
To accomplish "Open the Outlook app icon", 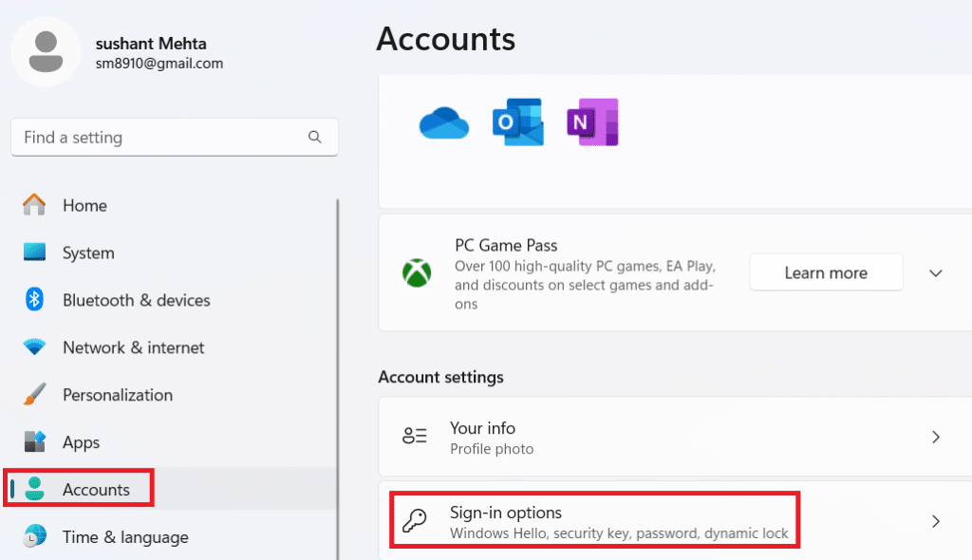I will (x=518, y=122).
